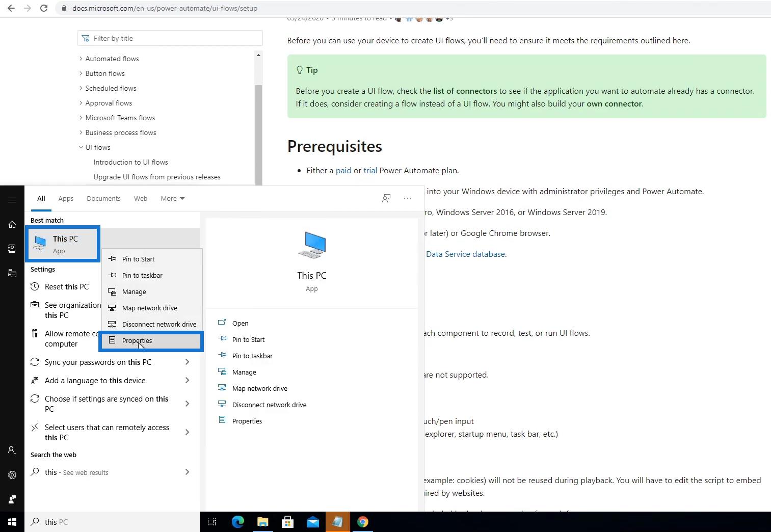
Task: Reload the docs page
Action: (44, 8)
